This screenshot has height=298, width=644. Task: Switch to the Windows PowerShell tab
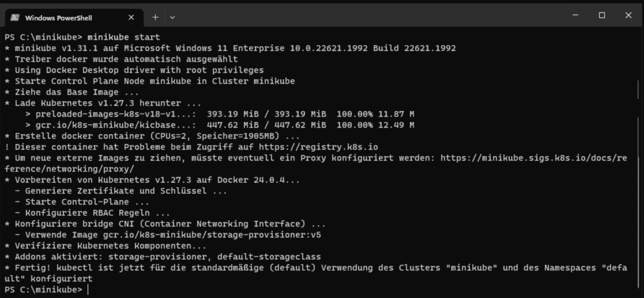[x=65, y=18]
